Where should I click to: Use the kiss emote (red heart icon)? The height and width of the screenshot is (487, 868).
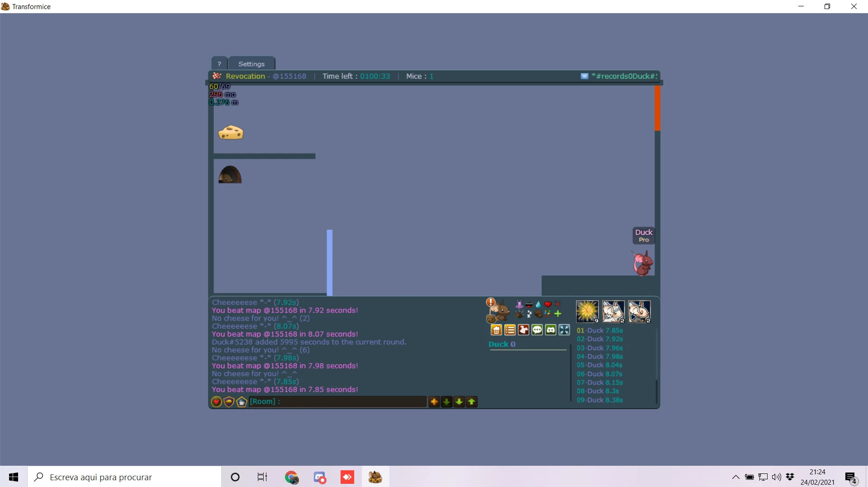(x=548, y=304)
